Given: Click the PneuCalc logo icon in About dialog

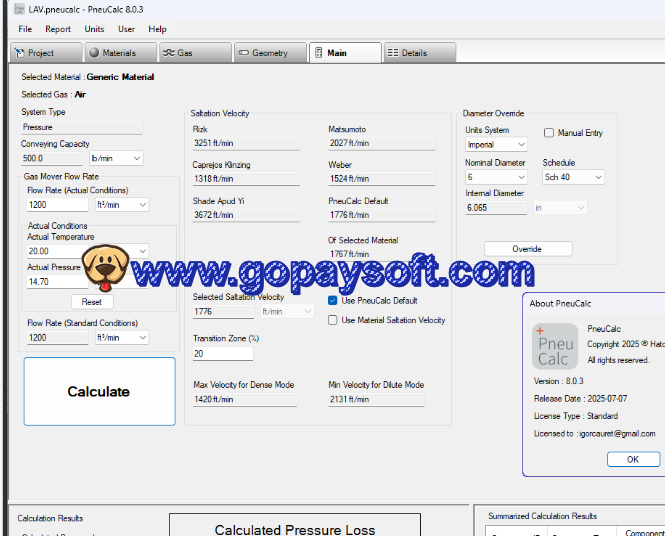Looking at the screenshot, I should pos(553,346).
